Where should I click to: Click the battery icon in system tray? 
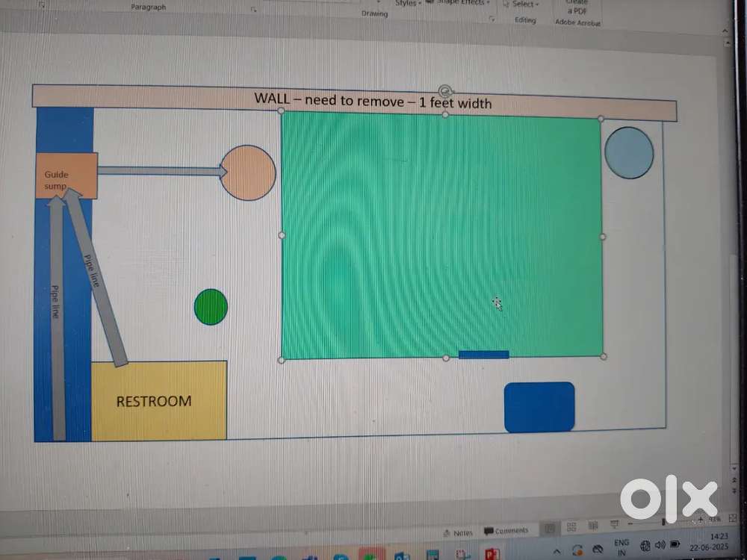(x=675, y=544)
